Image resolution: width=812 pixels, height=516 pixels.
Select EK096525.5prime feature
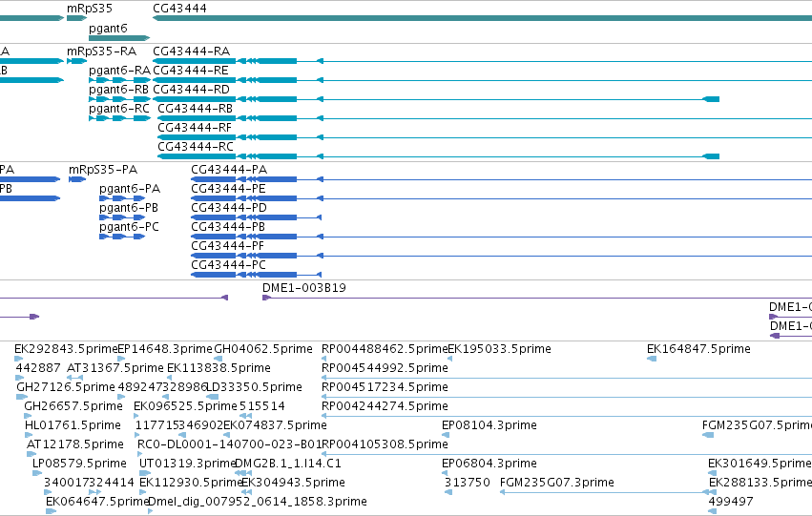[185, 406]
